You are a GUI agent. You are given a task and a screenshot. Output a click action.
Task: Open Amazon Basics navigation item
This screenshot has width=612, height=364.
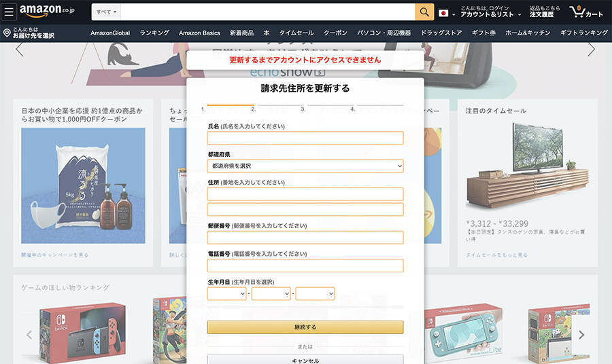(x=199, y=33)
